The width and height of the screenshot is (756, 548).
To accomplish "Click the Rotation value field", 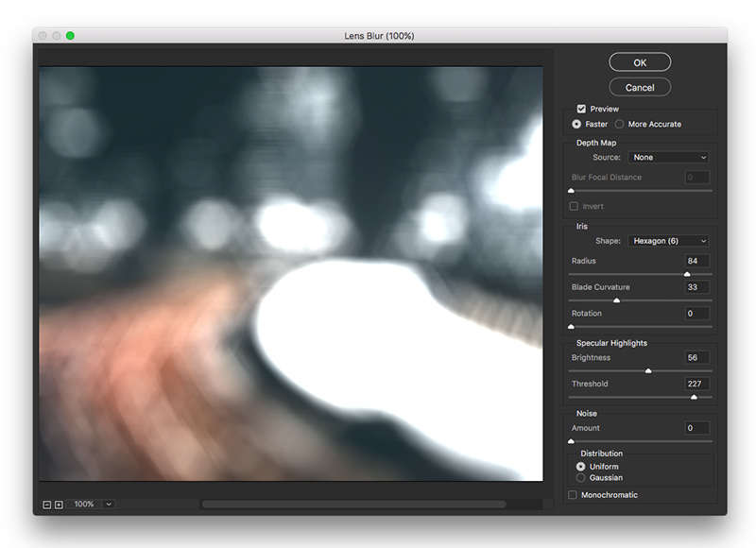I will pyautogui.click(x=697, y=314).
